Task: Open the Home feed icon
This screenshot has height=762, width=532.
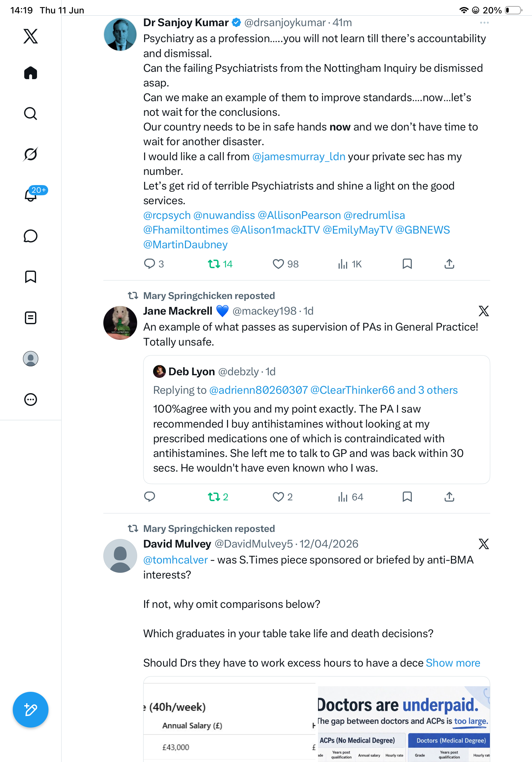Action: (x=31, y=73)
